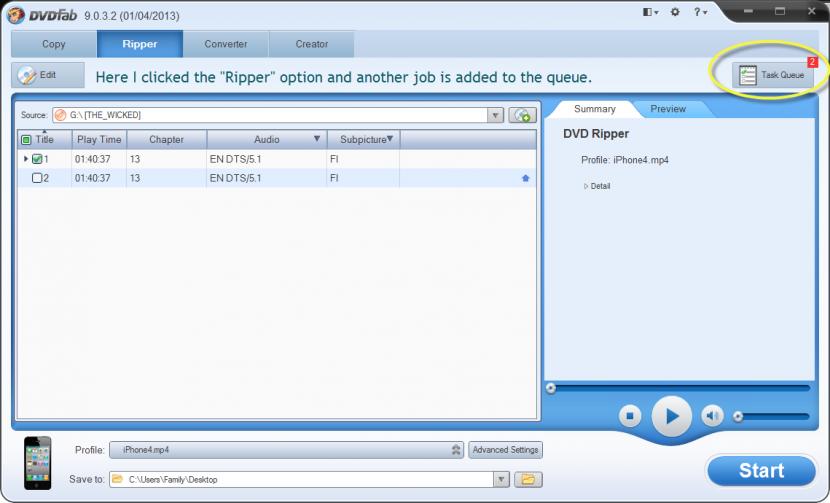The height and width of the screenshot is (503, 830).
Task: Click 01:40:37 play time of title 1
Action: coord(93,159)
